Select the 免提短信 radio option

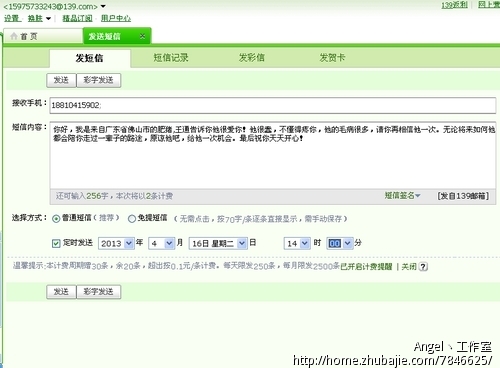point(132,219)
